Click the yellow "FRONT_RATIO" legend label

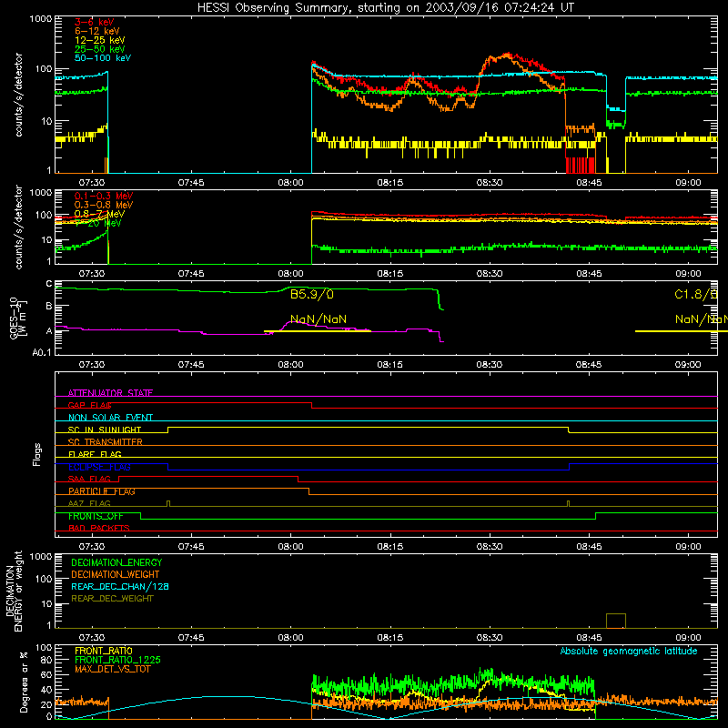104,651
